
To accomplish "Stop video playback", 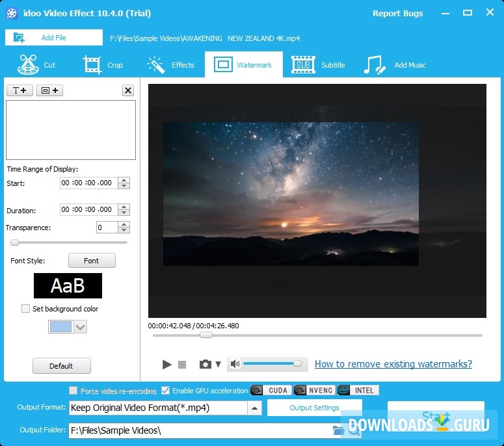I will coord(182,365).
